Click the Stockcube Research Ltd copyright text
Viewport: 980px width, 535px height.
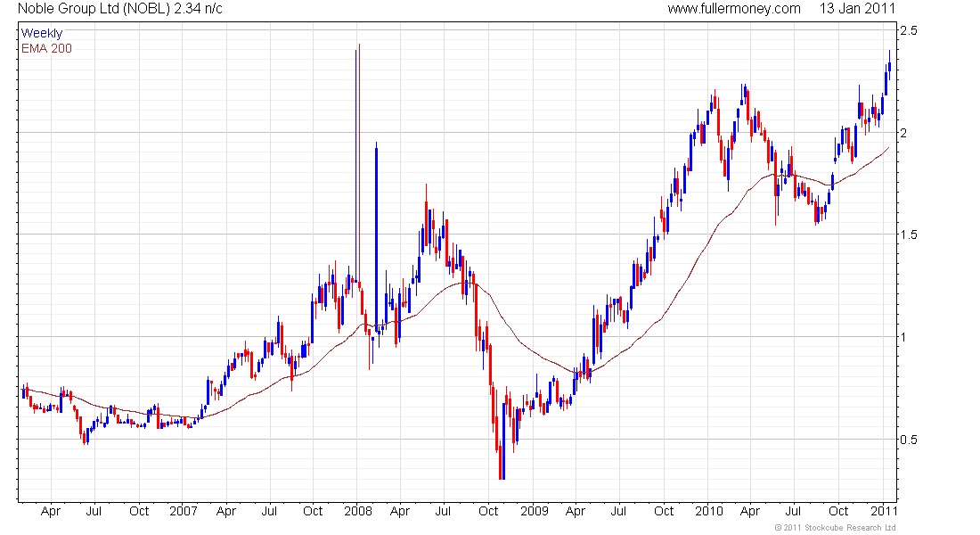(x=835, y=528)
